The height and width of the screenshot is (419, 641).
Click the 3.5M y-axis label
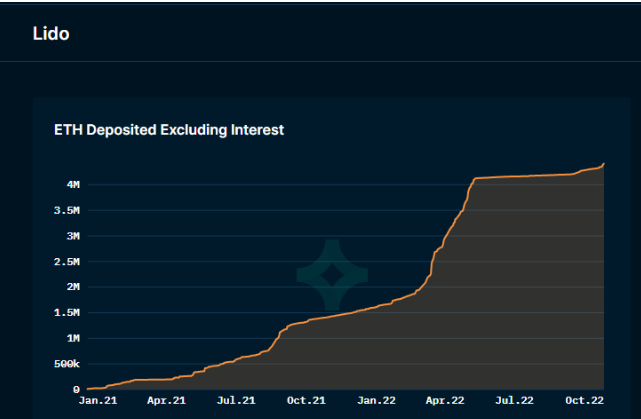[66, 211]
